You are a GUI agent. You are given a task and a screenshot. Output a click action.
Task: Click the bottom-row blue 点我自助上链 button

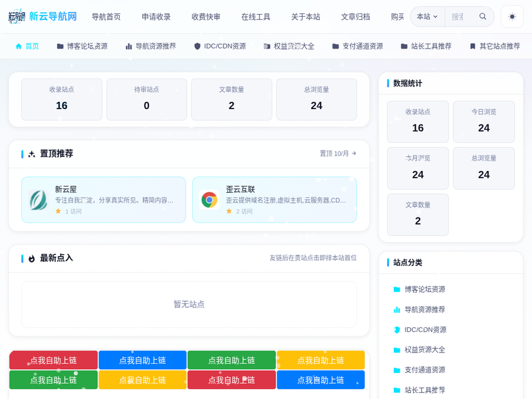(321, 380)
